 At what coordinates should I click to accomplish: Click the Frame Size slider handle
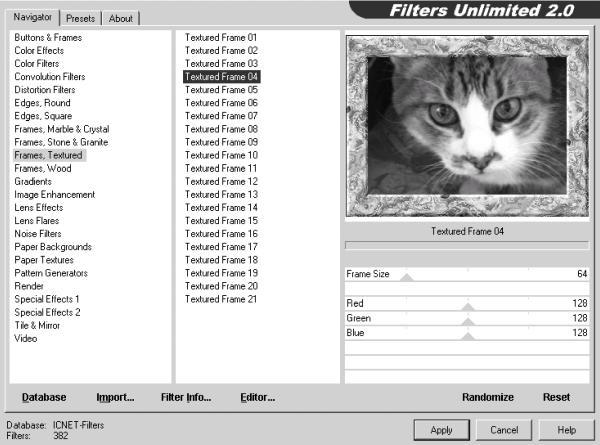(x=407, y=277)
